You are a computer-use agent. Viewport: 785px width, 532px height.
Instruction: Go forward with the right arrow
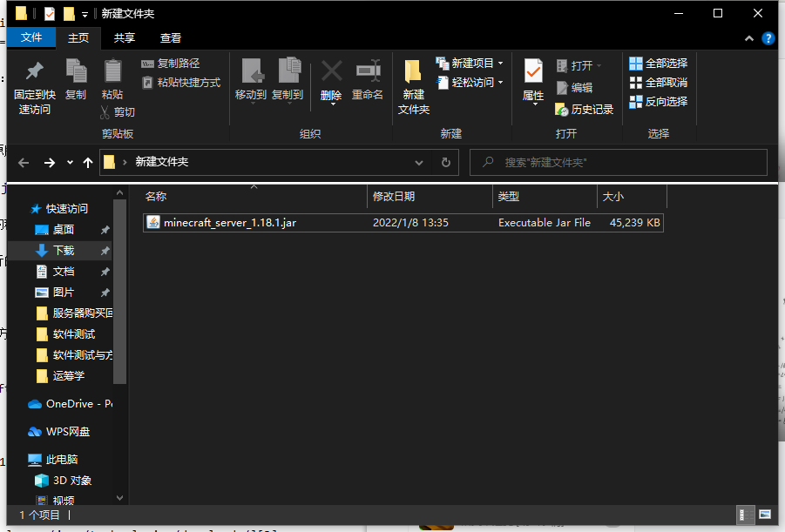coord(49,163)
